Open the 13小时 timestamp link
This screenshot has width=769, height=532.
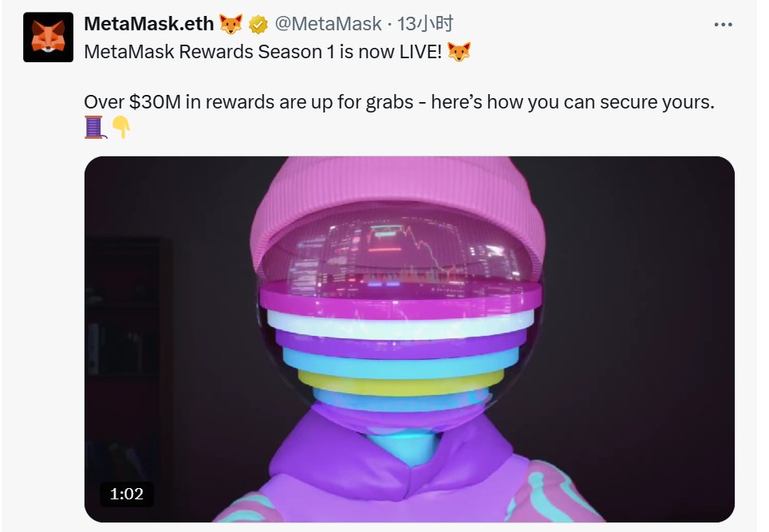pos(424,24)
